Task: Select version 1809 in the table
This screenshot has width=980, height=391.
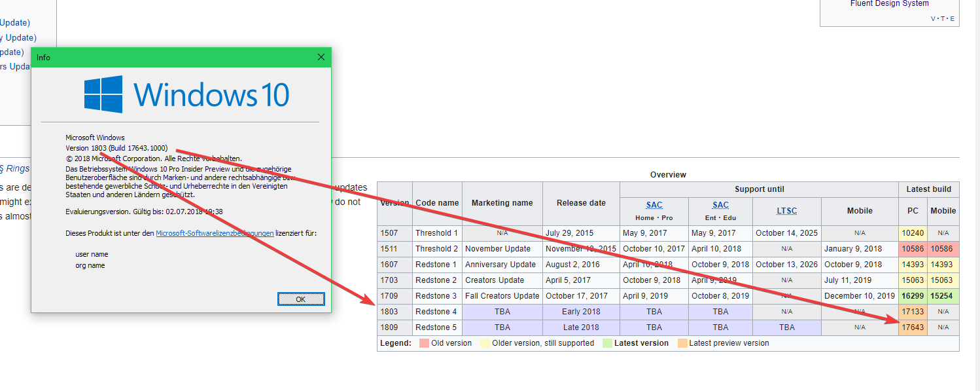Action: (x=394, y=327)
